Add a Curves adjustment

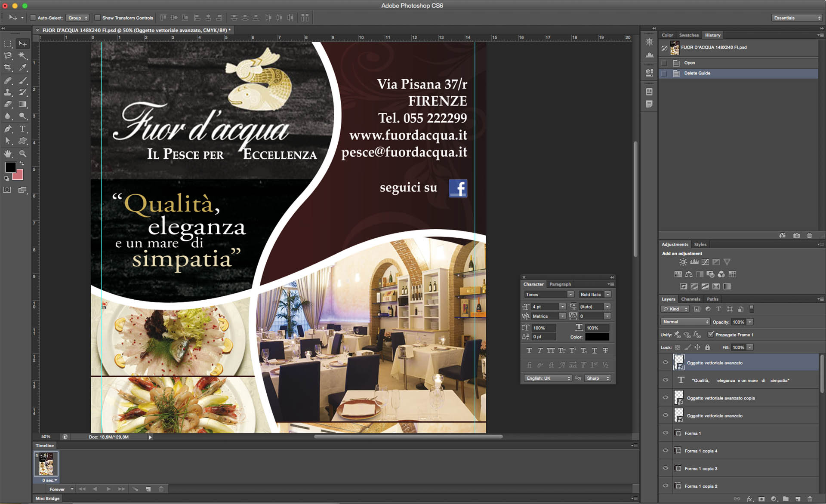[x=705, y=262]
